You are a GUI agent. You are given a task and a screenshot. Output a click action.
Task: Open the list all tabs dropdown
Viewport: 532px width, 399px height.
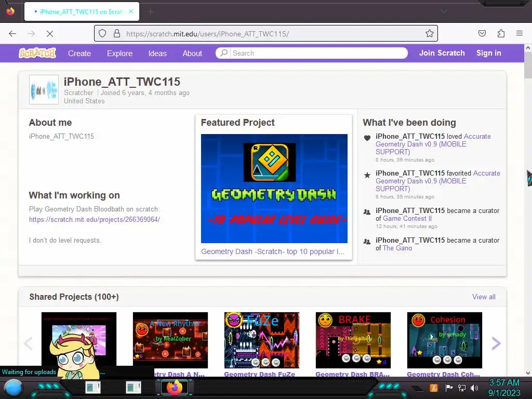click(x=443, y=11)
